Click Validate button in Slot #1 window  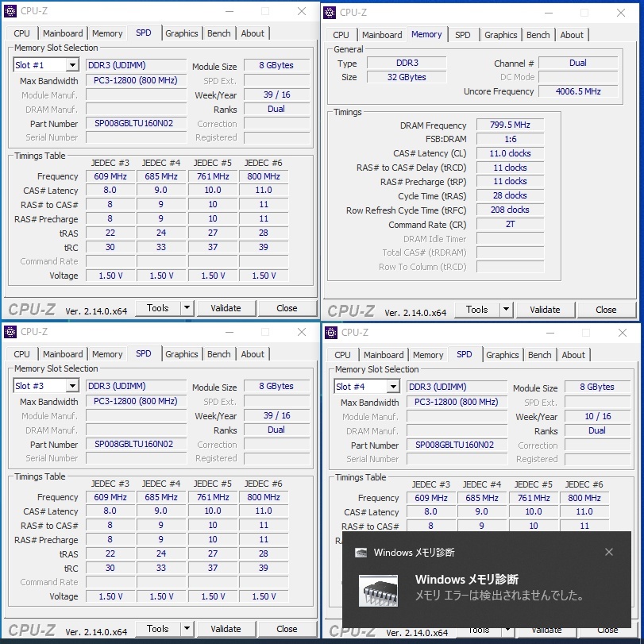[x=226, y=308]
